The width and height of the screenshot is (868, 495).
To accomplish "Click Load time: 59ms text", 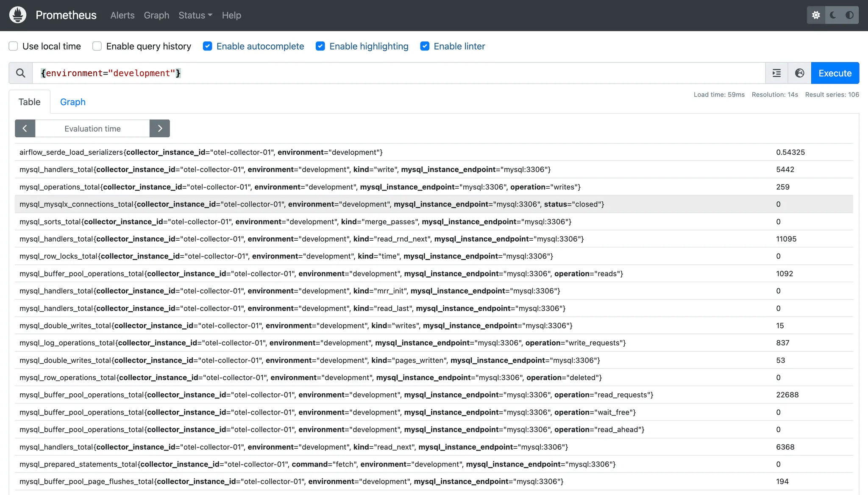I will (x=719, y=95).
